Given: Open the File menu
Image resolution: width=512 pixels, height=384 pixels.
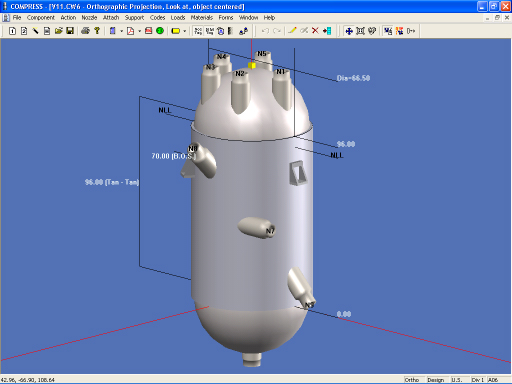Looking at the screenshot, I should 17,18.
